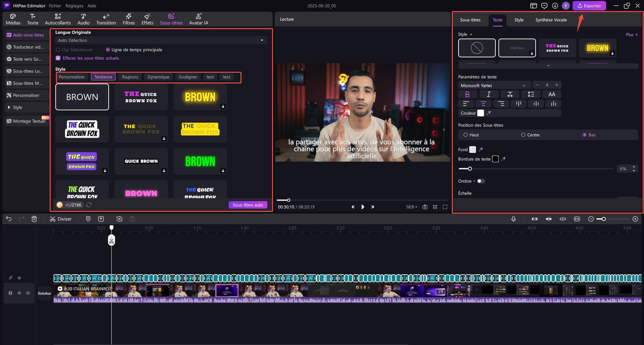This screenshot has height=345, width=644.
Task: Toggle subtitle track visibility eye
Action: (x=19, y=278)
